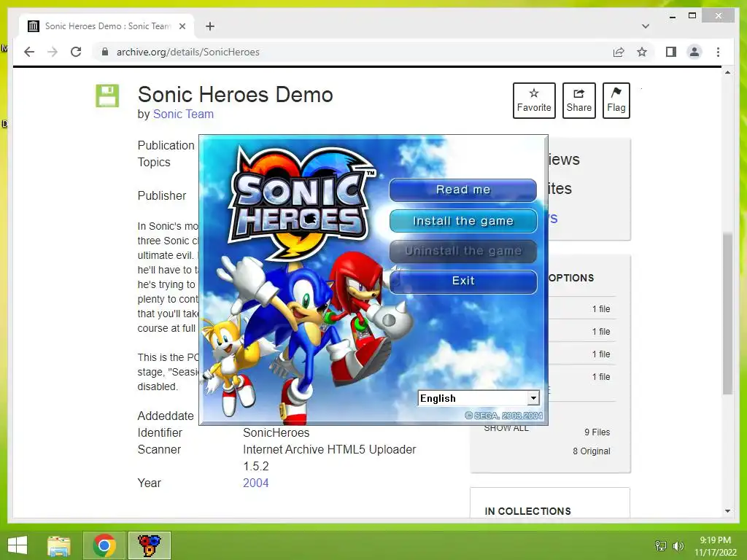The image size is (747, 560).
Task: Click the page scrollbar up arrow
Action: pos(727,72)
